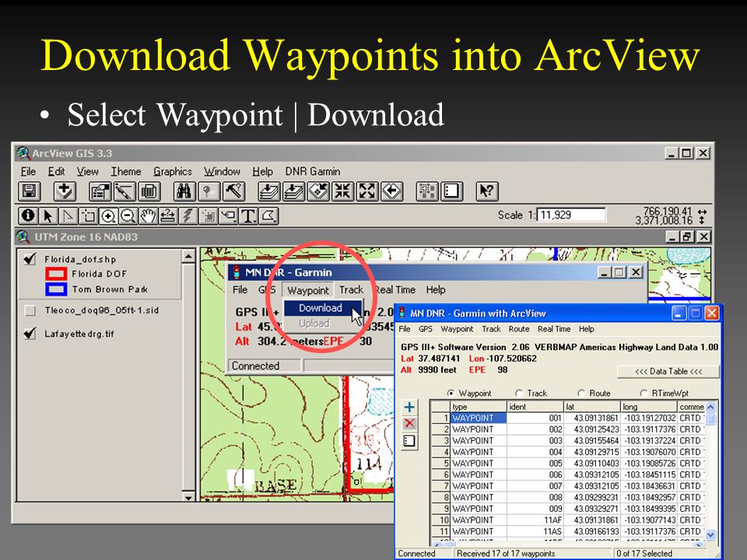Click blue plus add-record icon
Screen dimensions: 747x560
pyautogui.click(x=409, y=407)
